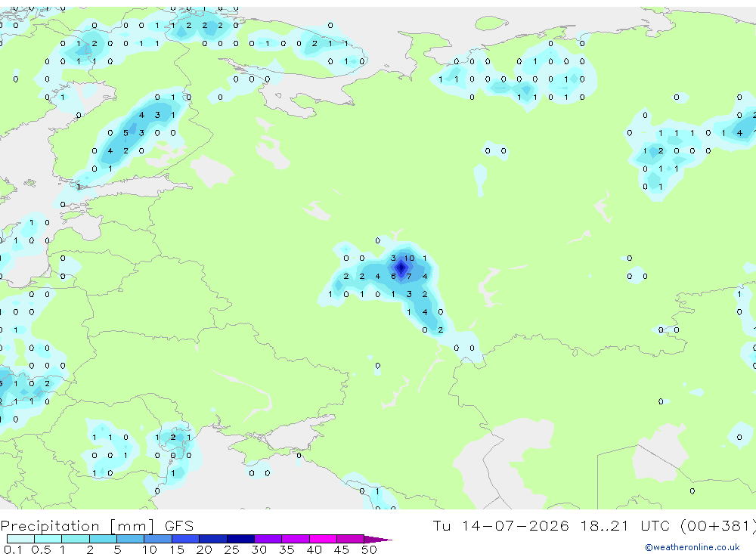
Task: Click the '5' label under the color scale
Action: pyautogui.click(x=117, y=549)
